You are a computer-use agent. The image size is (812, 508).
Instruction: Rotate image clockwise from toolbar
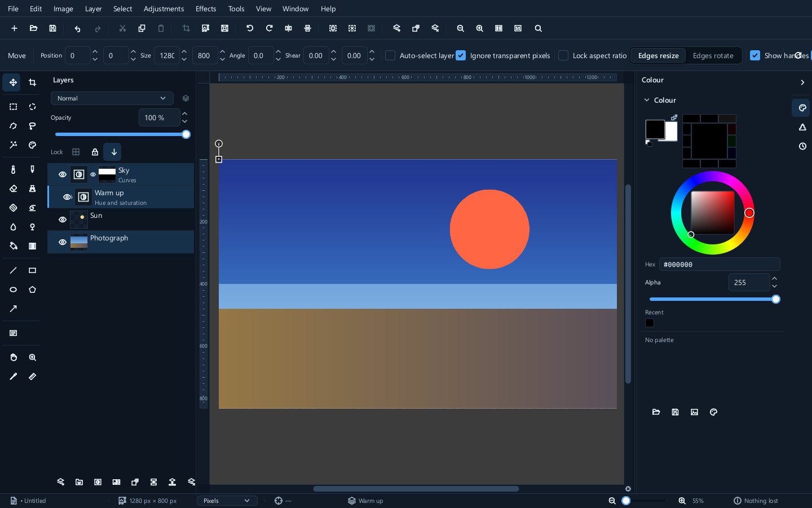coord(269,28)
